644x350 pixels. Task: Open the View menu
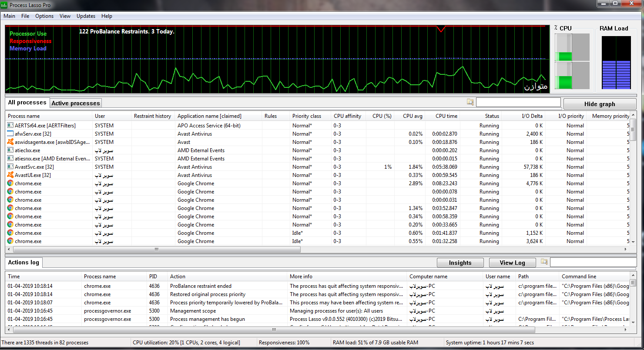(65, 16)
